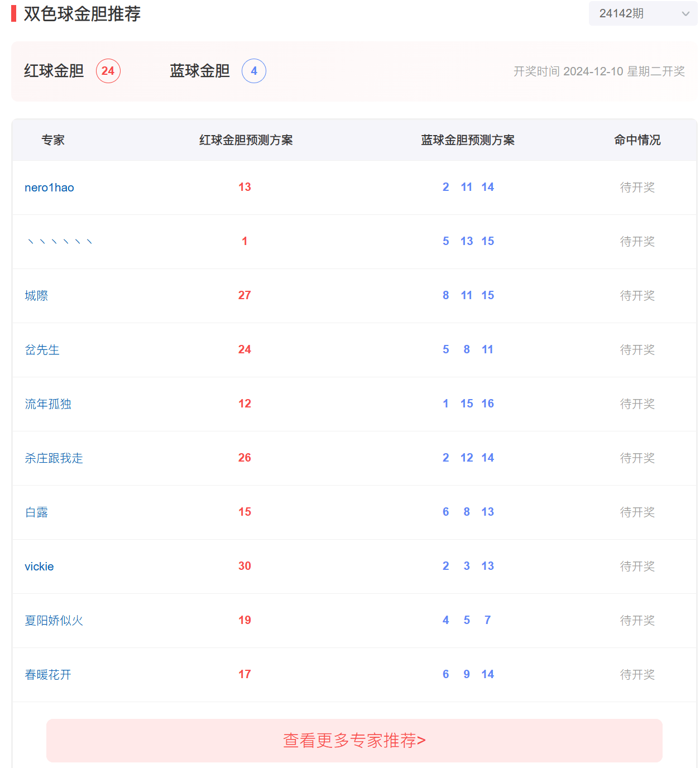Select red ball 19 in 夏阳娇似火 row
The width and height of the screenshot is (700, 768).
pyautogui.click(x=244, y=620)
